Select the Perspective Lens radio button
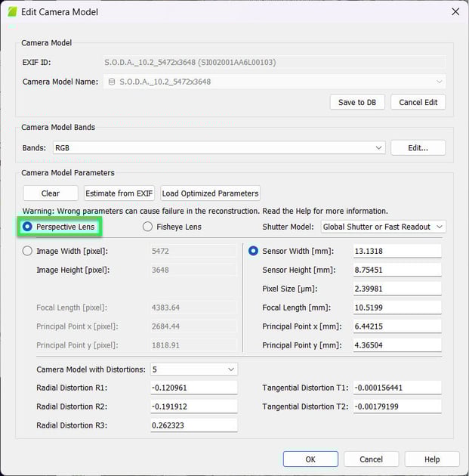 click(x=28, y=227)
